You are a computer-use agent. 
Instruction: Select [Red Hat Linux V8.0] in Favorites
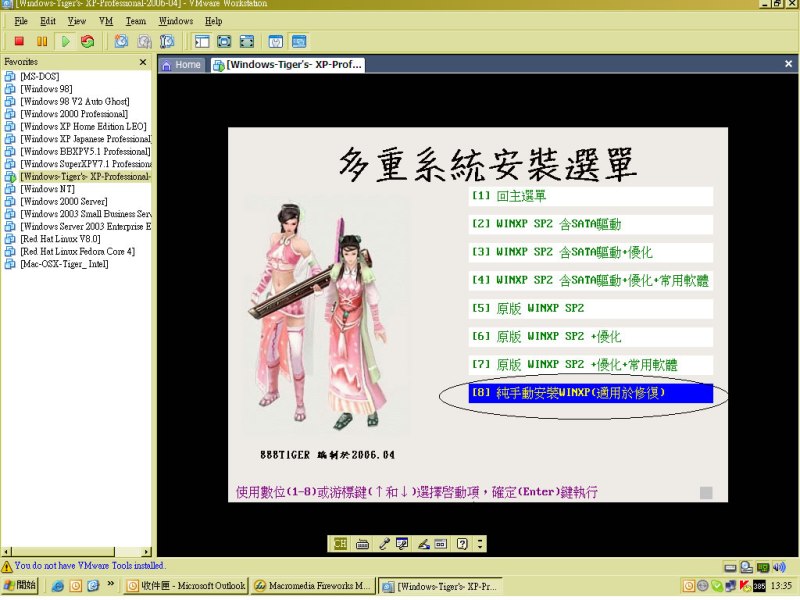(x=60, y=239)
